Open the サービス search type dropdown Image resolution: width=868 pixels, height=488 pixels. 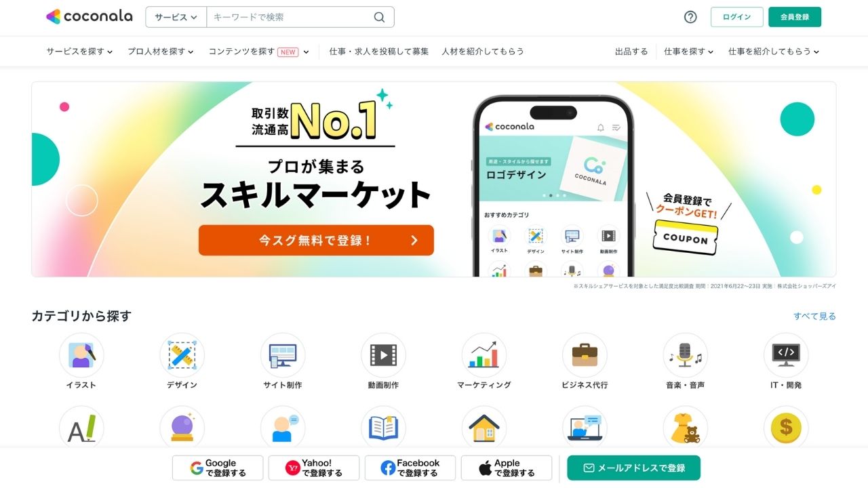(176, 17)
